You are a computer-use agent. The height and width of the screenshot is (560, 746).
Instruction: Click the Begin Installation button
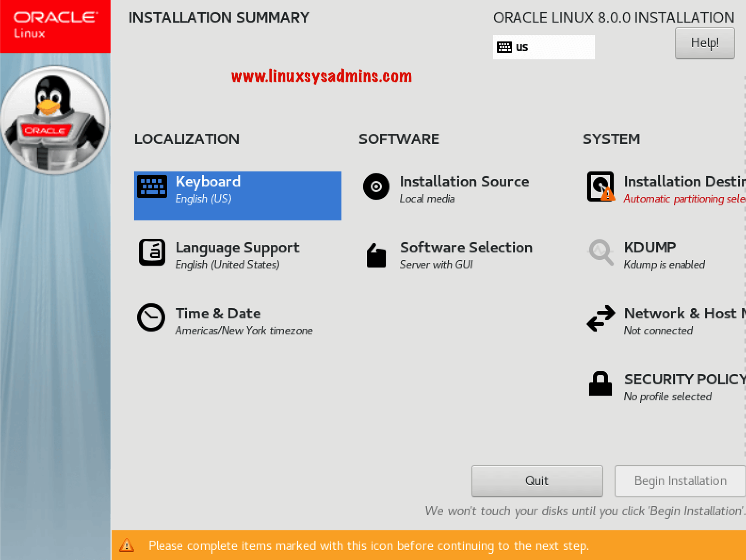pos(680,481)
